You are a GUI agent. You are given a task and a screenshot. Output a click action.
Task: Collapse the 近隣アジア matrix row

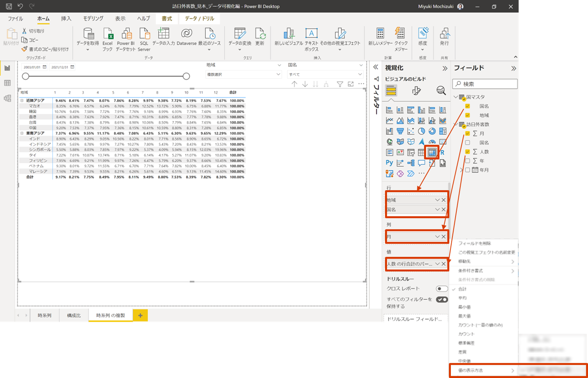tap(22, 101)
